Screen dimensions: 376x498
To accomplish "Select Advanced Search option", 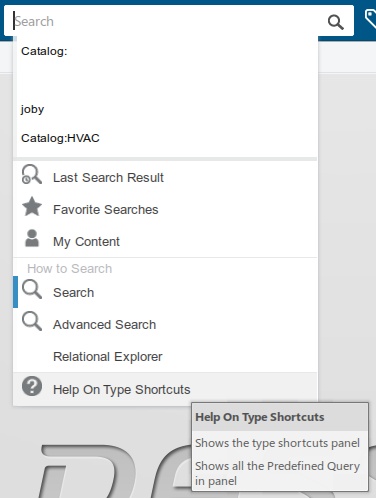I will click(165, 324).
